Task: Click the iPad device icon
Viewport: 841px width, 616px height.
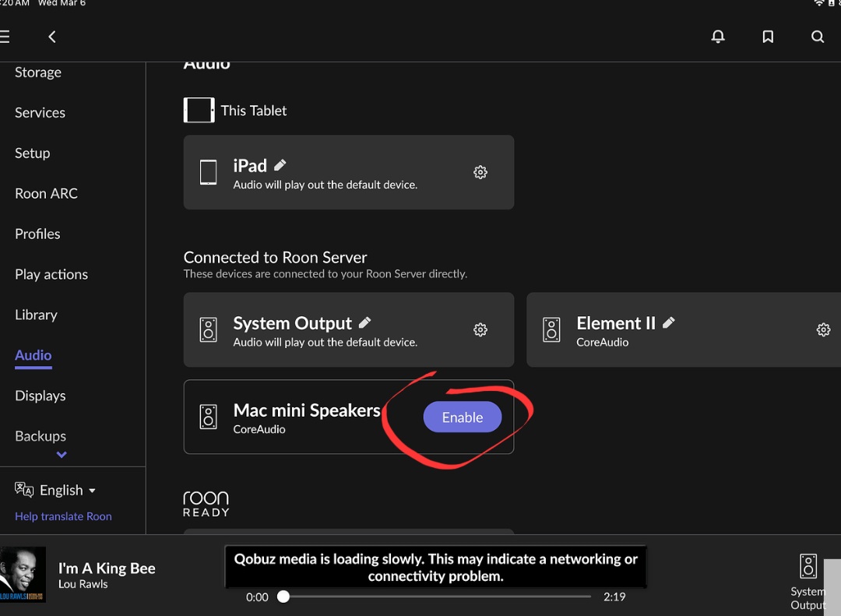Action: click(208, 172)
